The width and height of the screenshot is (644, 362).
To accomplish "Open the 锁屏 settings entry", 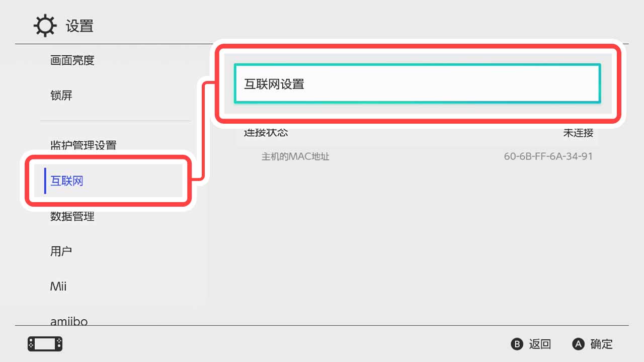I will pos(61,96).
